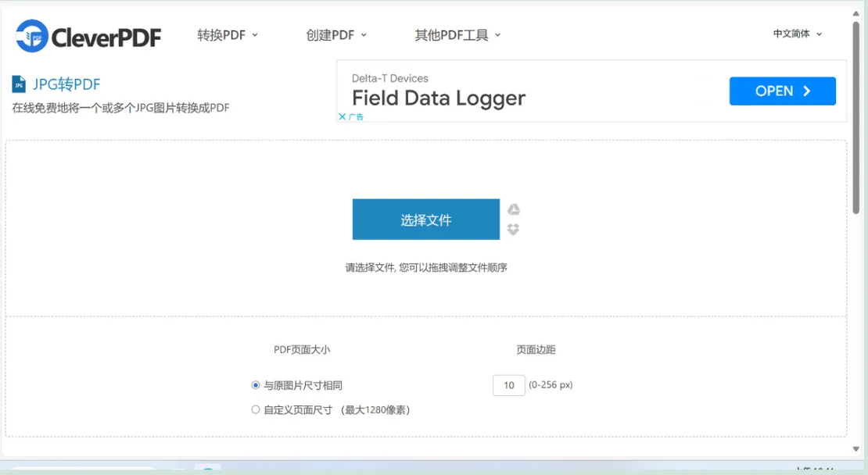868x475 pixels.
Task: Open the 转换PDF menu
Action: coord(228,35)
